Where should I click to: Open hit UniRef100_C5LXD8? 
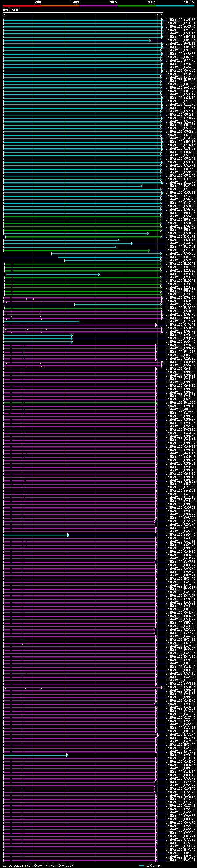pyautogui.click(x=180, y=257)
